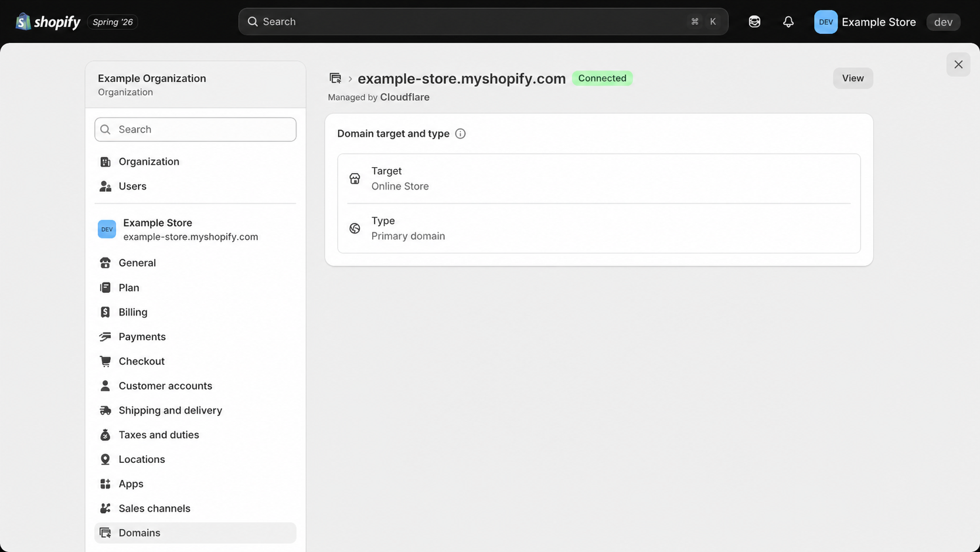Viewport: 980px width, 552px height.
Task: Click the Sales channels icon in sidebar
Action: pos(106,509)
